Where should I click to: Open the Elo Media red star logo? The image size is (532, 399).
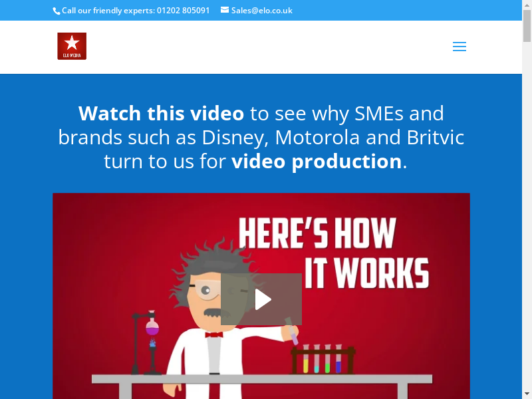coord(72,46)
